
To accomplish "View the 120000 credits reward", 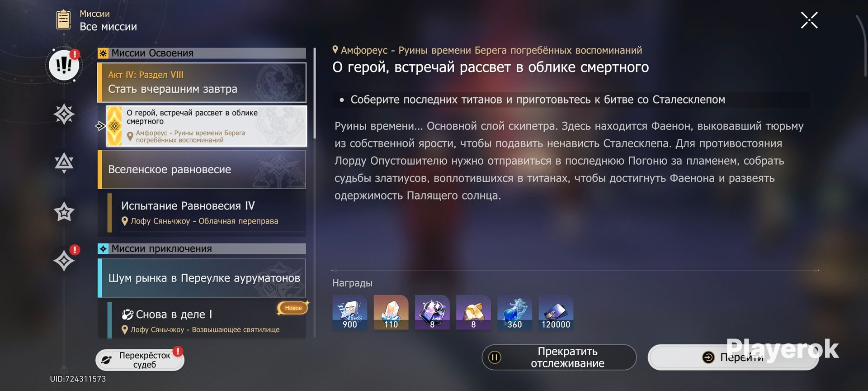I will [x=556, y=312].
